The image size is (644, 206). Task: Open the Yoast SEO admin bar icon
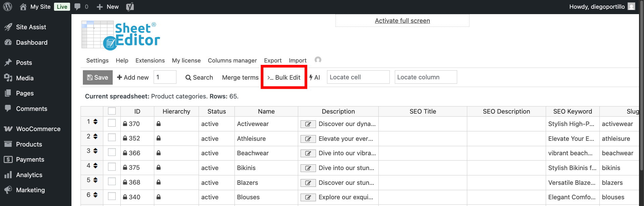click(x=130, y=7)
